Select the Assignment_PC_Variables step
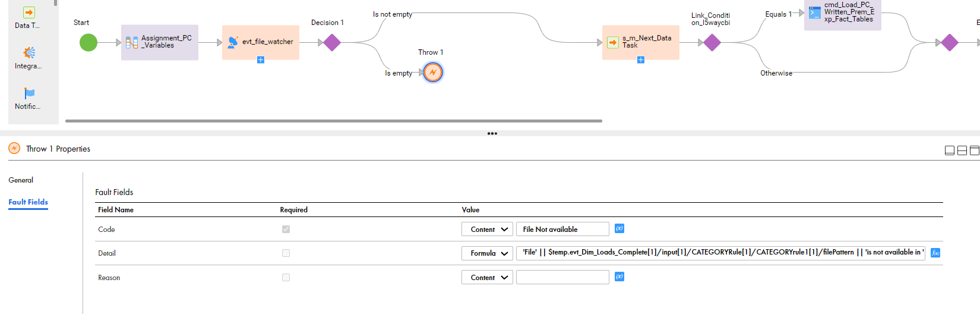 [x=160, y=42]
